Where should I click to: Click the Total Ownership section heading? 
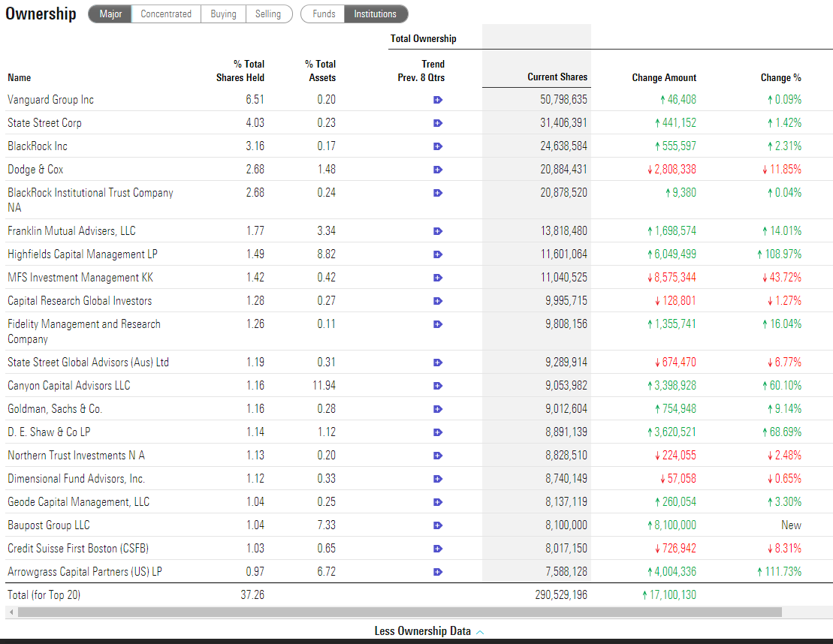(424, 39)
